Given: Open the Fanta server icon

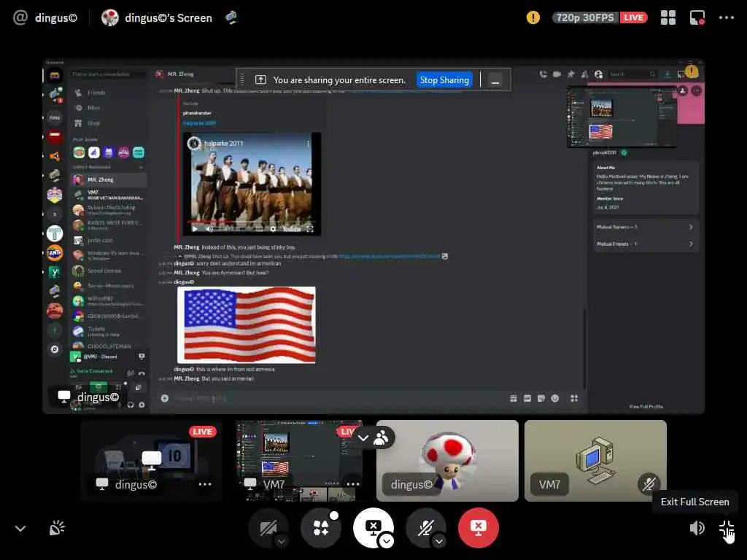Looking at the screenshot, I should click(x=54, y=252).
